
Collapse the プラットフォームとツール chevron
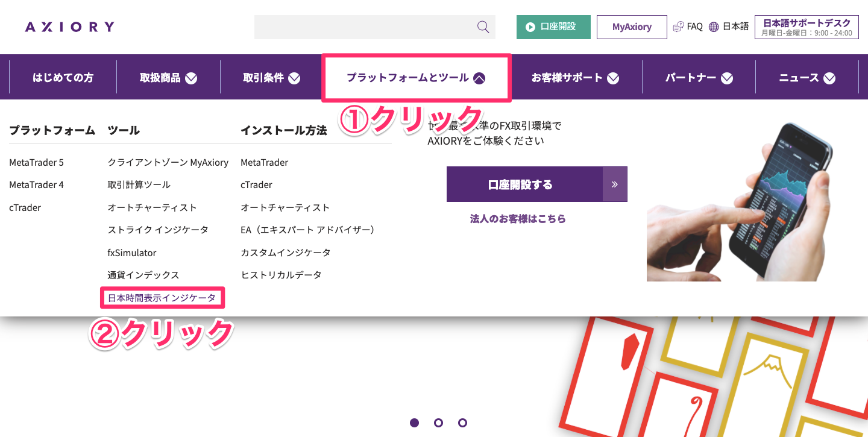(479, 78)
